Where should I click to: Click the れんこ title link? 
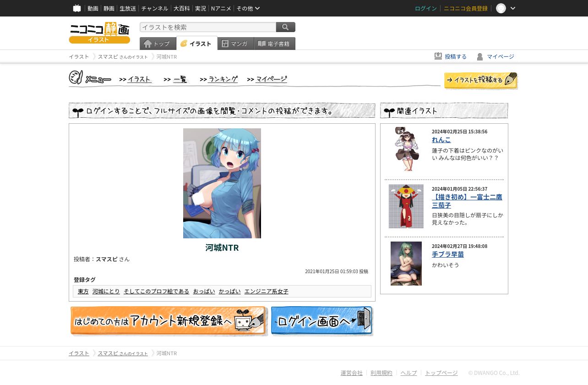pos(441,140)
